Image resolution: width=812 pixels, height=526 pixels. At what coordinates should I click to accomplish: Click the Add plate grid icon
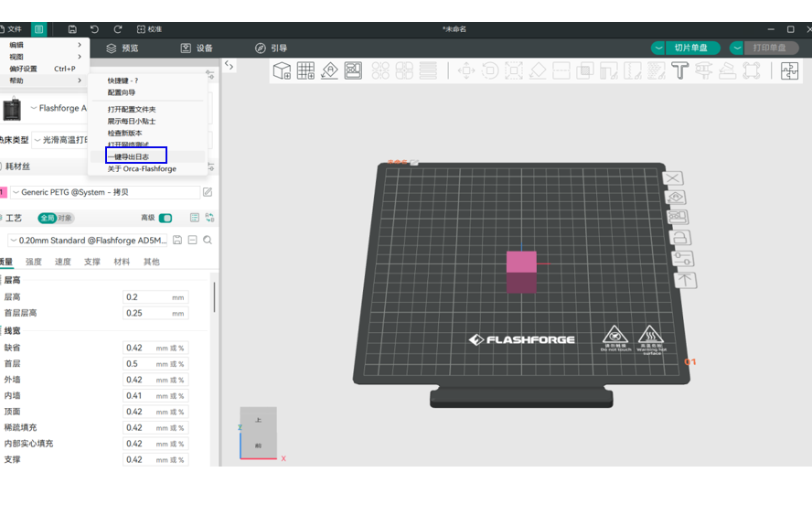305,70
